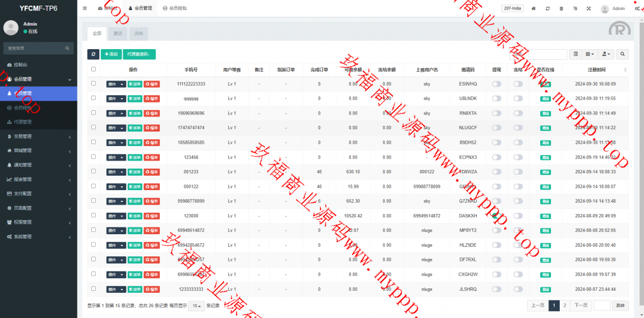The height and width of the screenshot is (318, 644).
Task: Click the hamburger sidebar toggle icon
Action: pyautogui.click(x=85, y=9)
